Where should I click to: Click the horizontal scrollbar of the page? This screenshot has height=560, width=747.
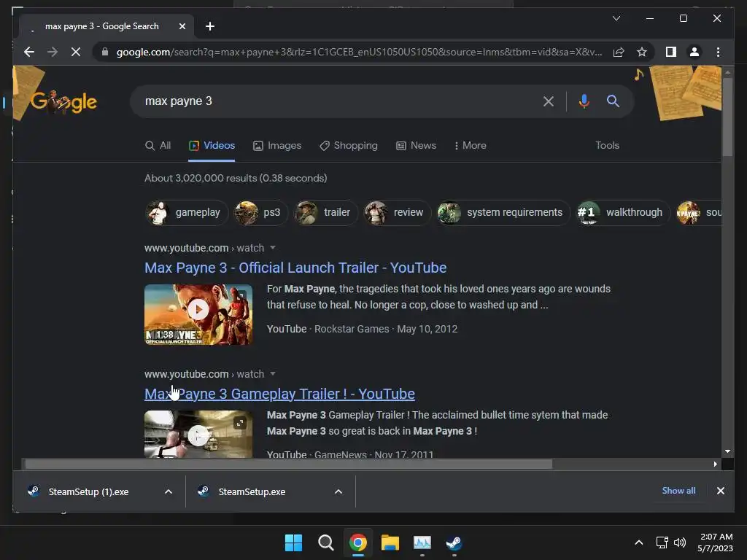(x=289, y=464)
